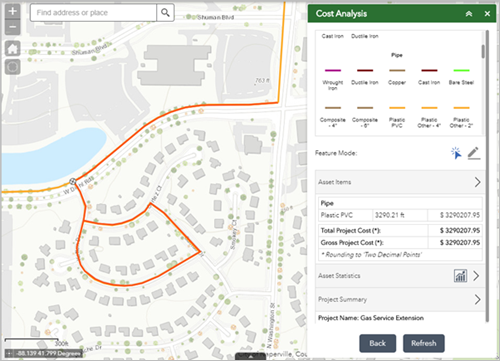Focus the Find address or place field

(x=93, y=13)
